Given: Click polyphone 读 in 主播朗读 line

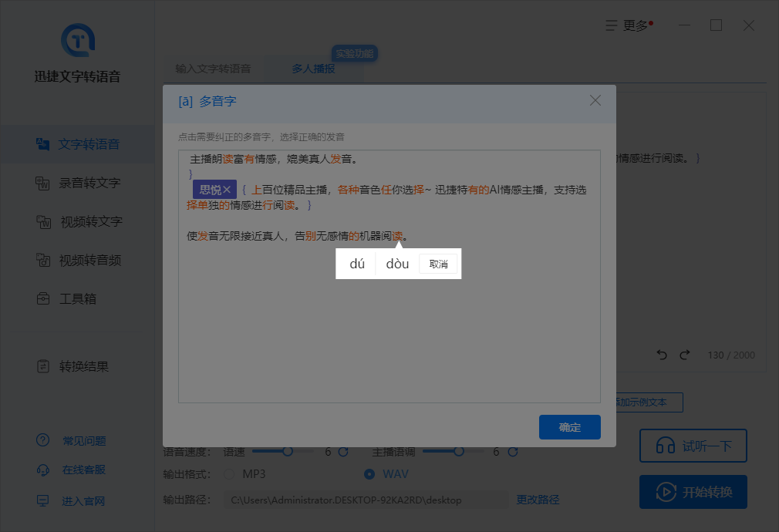Looking at the screenshot, I should tap(228, 159).
